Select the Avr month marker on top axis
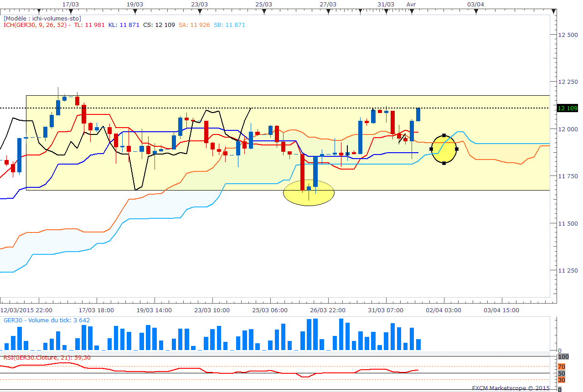583x392 pixels. click(411, 4)
